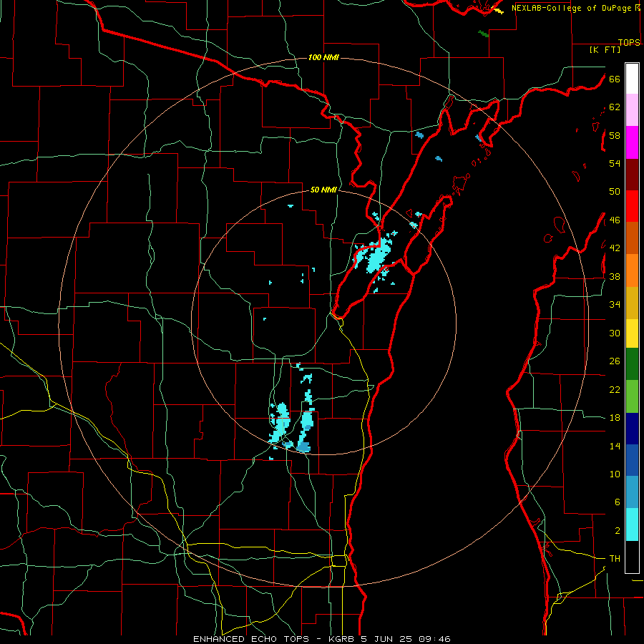Click the yellow echo at the top right
Viewport: 644px width, 644px height.
pos(498,10)
